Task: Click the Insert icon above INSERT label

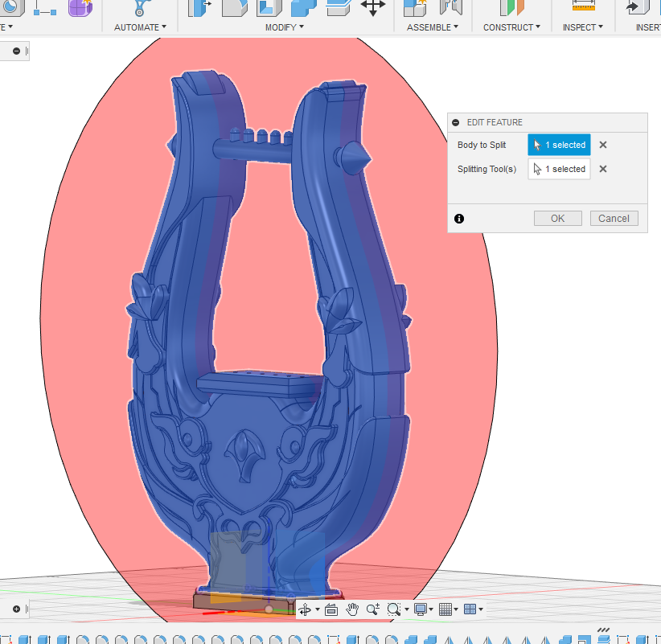Action: (x=638, y=7)
